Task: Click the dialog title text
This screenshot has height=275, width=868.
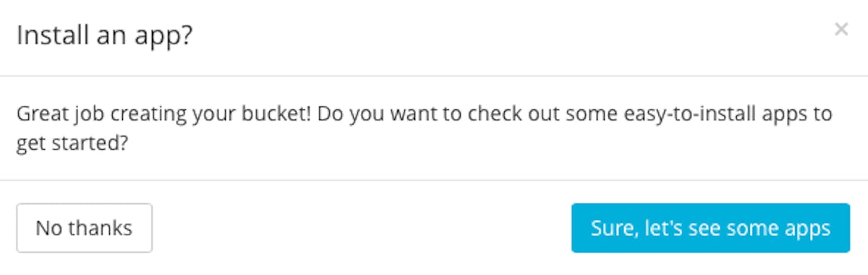Action: point(104,35)
